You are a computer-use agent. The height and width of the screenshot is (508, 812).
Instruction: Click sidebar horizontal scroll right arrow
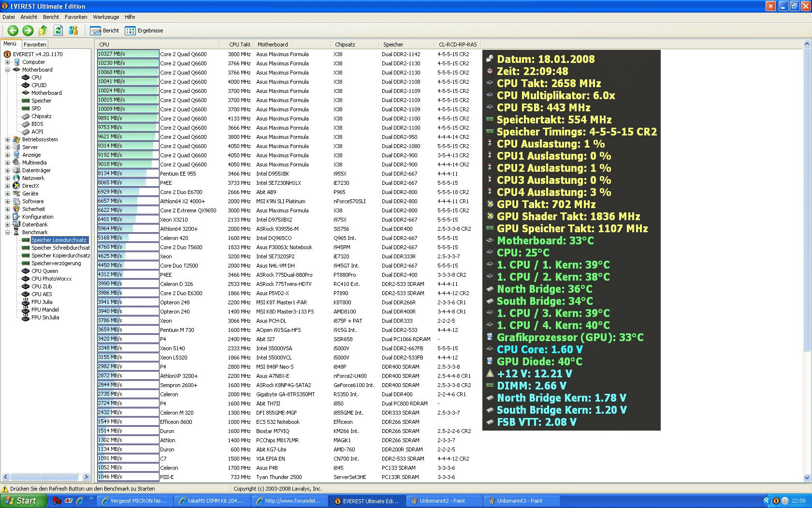(87, 477)
